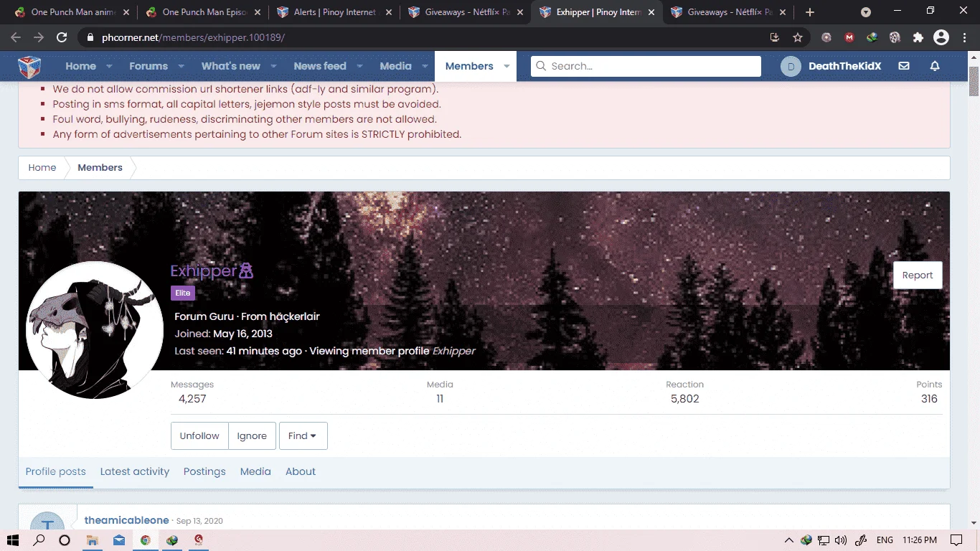The height and width of the screenshot is (551, 980).
Task: Open What's new in the navbar
Action: pyautogui.click(x=231, y=66)
